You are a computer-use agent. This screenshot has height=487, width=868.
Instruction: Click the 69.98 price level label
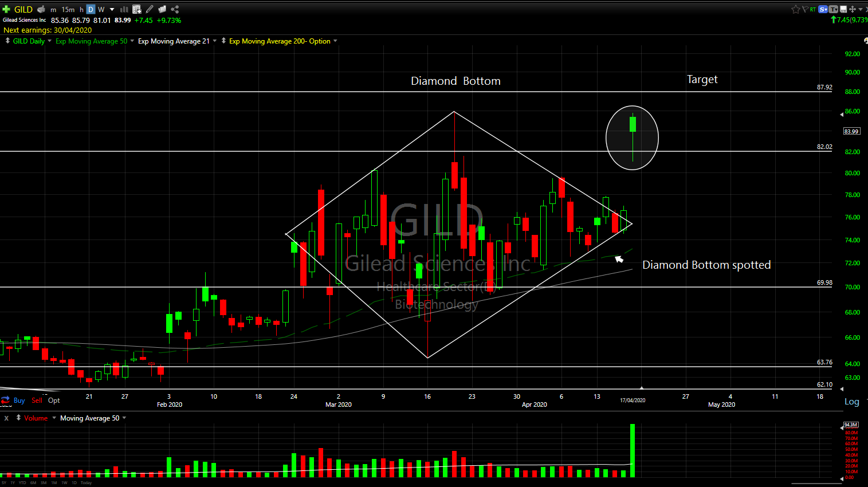pos(824,282)
